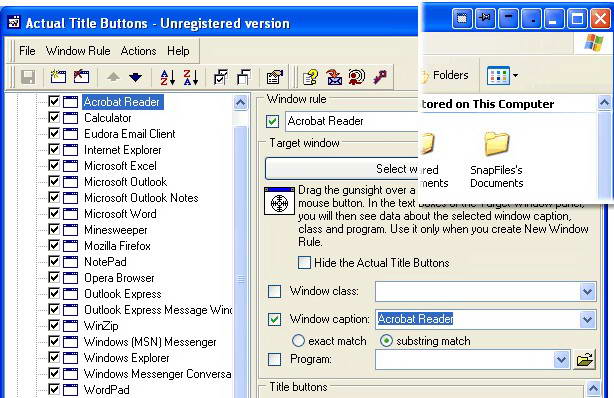Image resolution: width=614 pixels, height=398 pixels.
Task: Uncheck the Microsoft Word rule checkbox
Action: [x=54, y=213]
